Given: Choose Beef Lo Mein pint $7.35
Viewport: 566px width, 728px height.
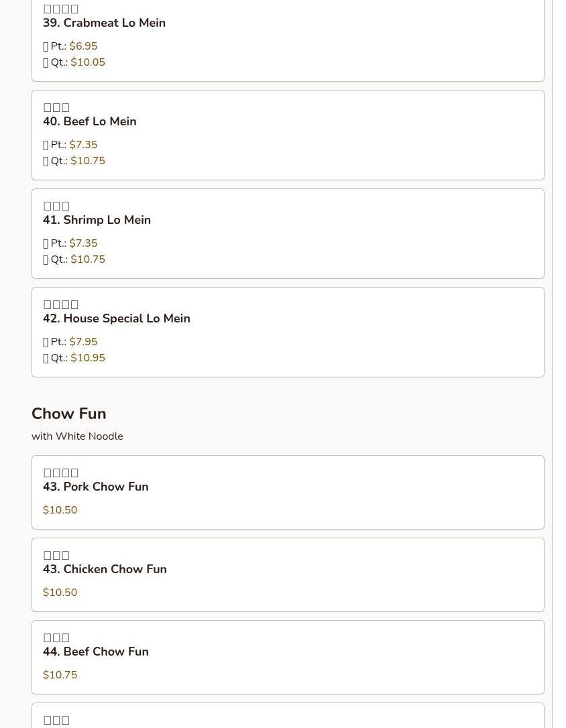Looking at the screenshot, I should coord(83,145).
